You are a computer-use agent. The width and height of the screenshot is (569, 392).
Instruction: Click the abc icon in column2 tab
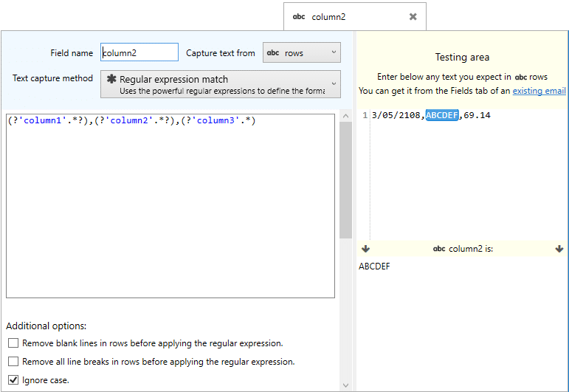(299, 17)
